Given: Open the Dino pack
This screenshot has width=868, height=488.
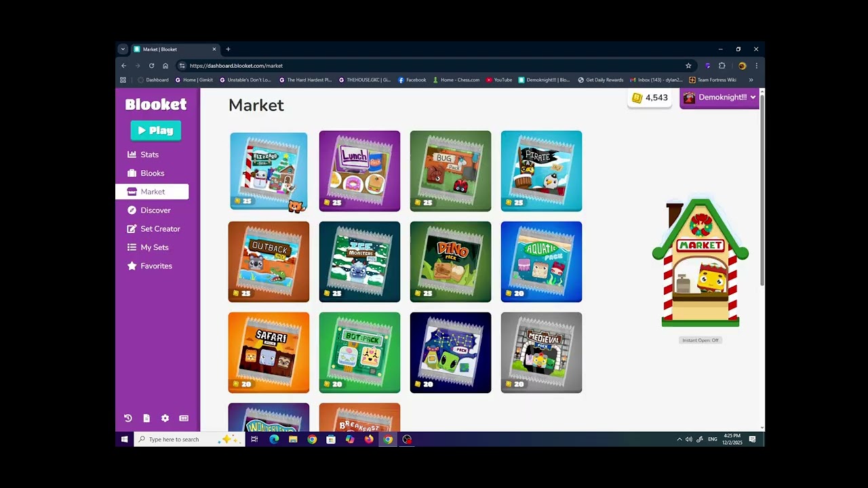Looking at the screenshot, I should click(450, 262).
